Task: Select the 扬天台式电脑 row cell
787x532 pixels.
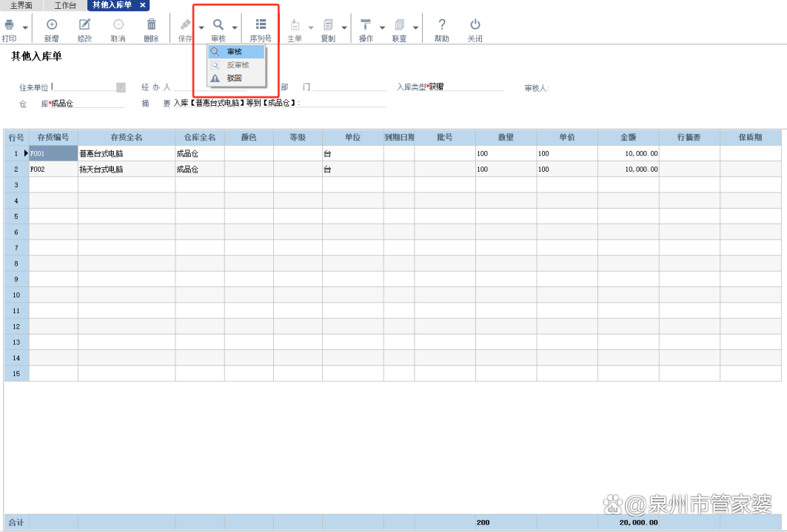Action: pos(126,169)
